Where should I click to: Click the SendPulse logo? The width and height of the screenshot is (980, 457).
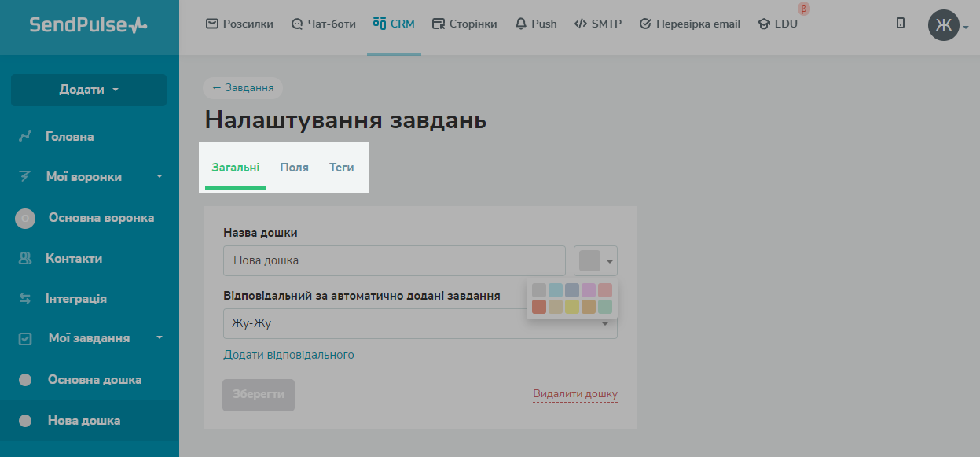88,25
